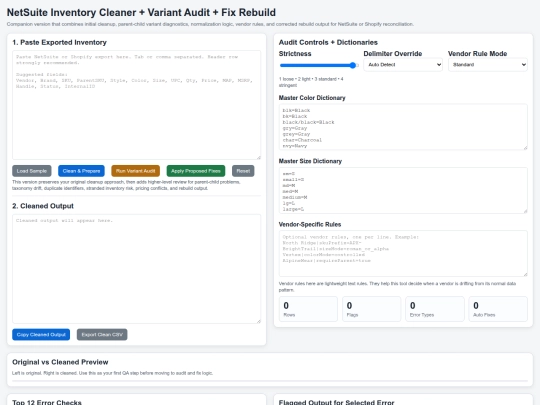540x405 pixels.
Task: Click the '2. Cleaned Output' heading
Action: coord(43,206)
